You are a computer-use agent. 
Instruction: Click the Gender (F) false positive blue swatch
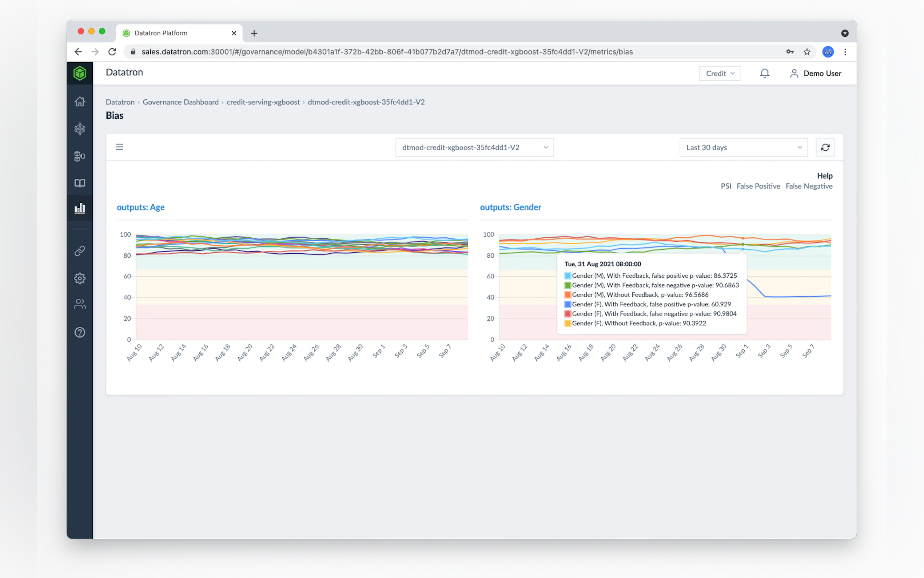(x=567, y=304)
